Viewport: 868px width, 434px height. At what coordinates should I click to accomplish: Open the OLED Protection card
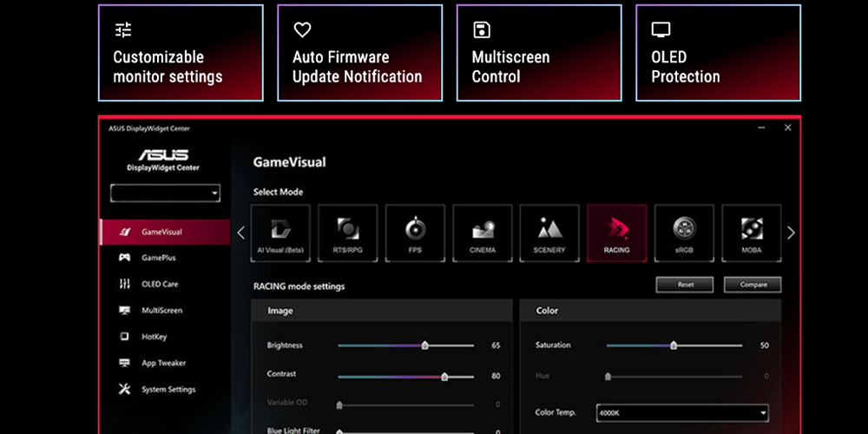[719, 53]
